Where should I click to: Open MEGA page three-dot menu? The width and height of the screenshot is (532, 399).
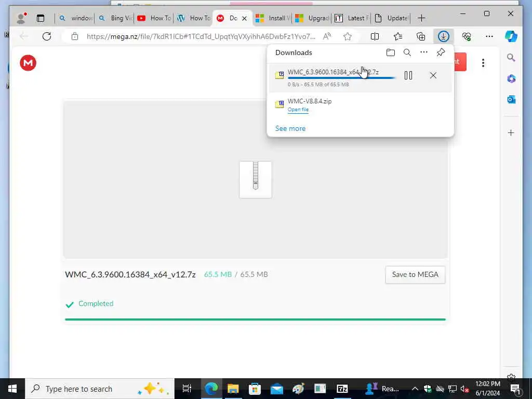483,63
